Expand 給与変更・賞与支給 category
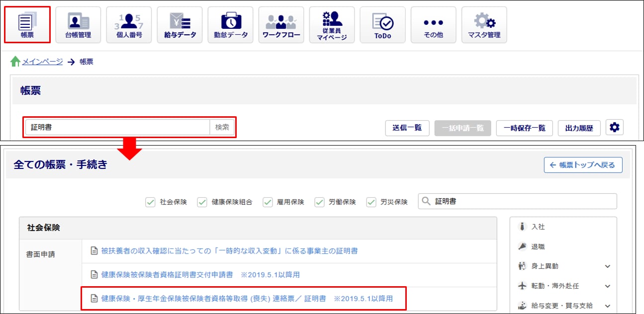 [607, 306]
